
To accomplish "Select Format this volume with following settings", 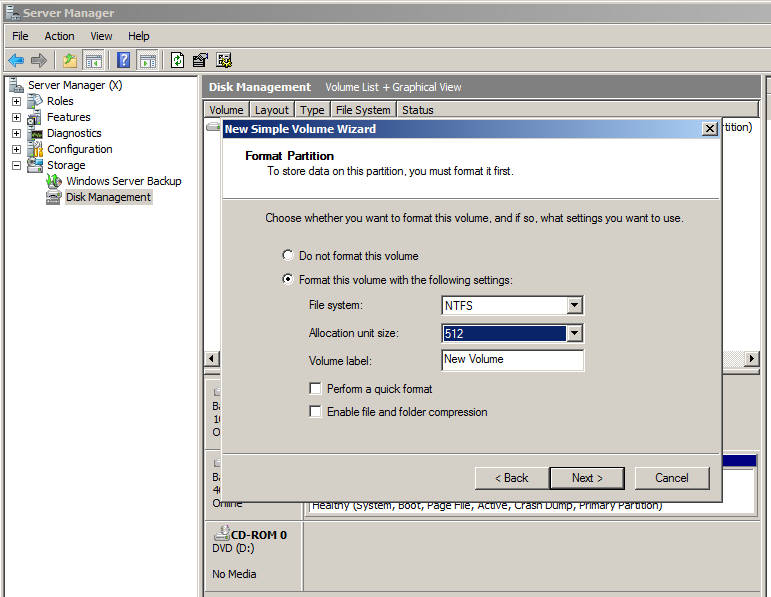I will click(288, 279).
